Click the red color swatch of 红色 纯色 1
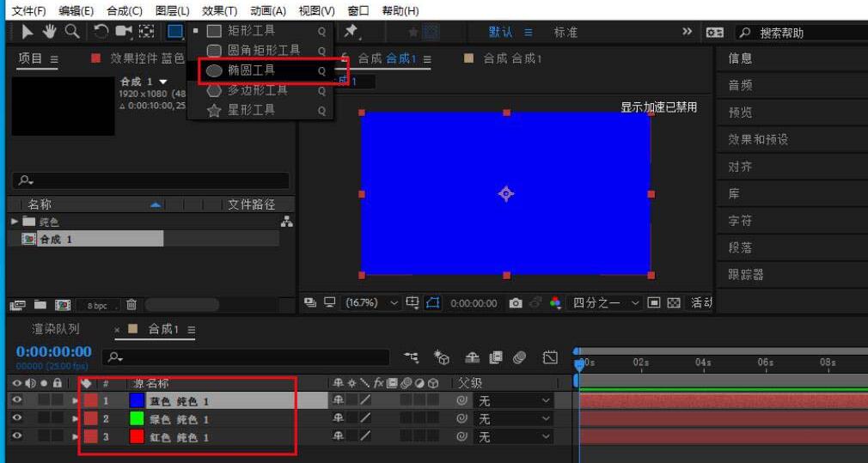This screenshot has height=463, width=868. tap(137, 437)
